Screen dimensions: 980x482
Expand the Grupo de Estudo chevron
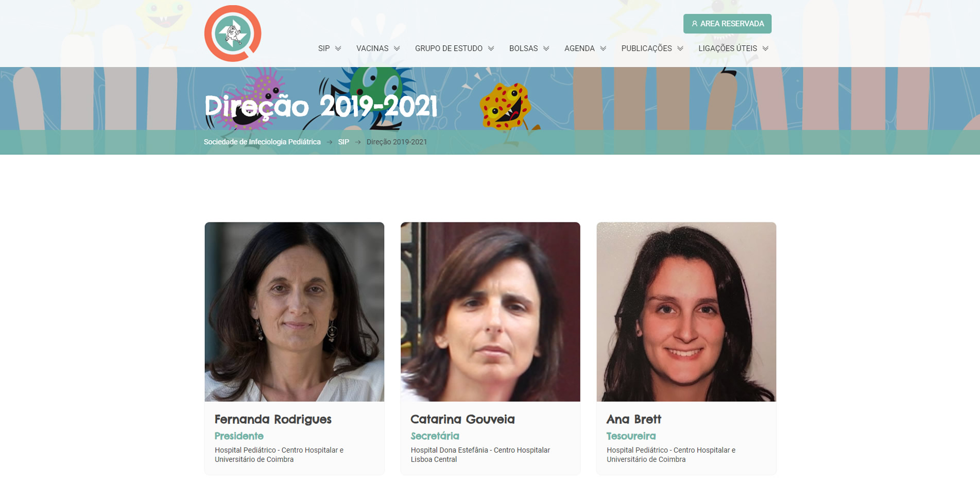pos(491,48)
